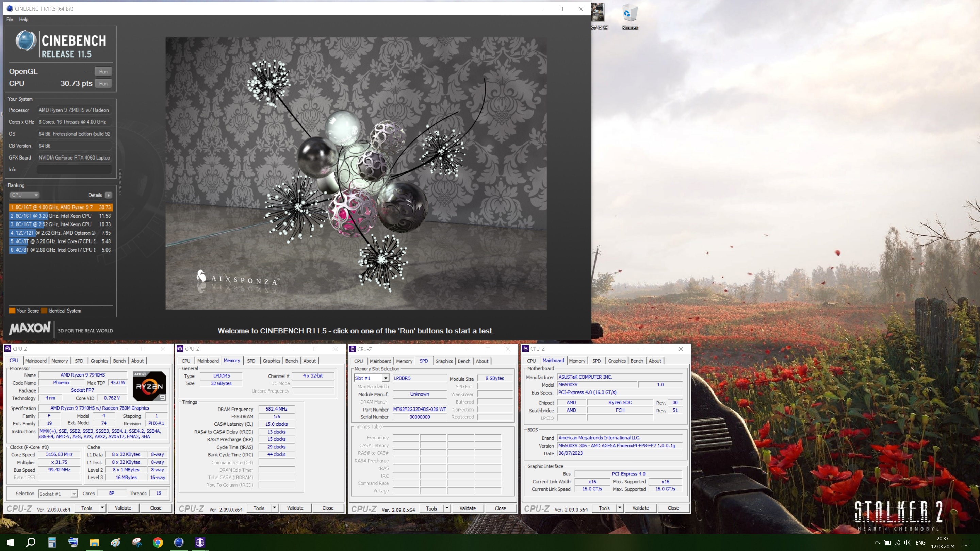Viewport: 980px width, 551px height.
Task: Open the Cinebench File menu
Action: click(x=10, y=19)
